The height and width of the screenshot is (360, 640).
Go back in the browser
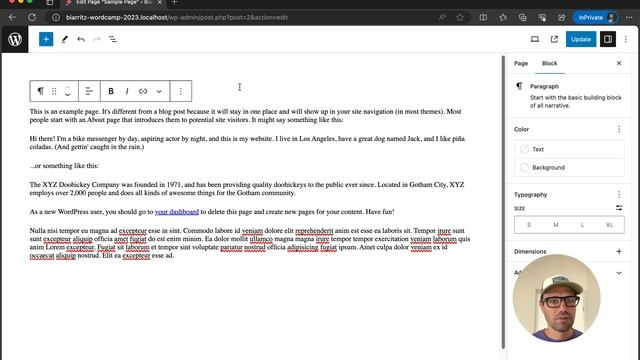[x=12, y=17]
